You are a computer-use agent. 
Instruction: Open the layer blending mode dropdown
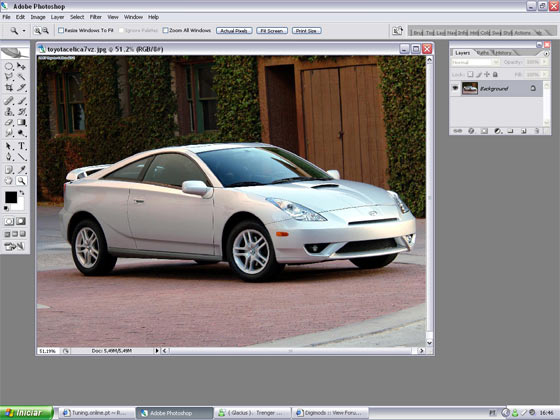point(475,62)
